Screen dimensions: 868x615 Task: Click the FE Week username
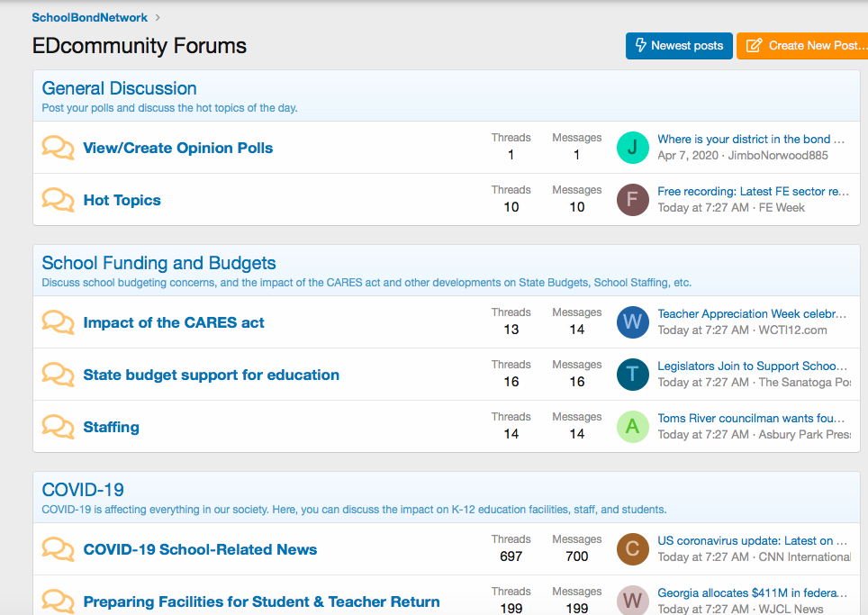782,208
